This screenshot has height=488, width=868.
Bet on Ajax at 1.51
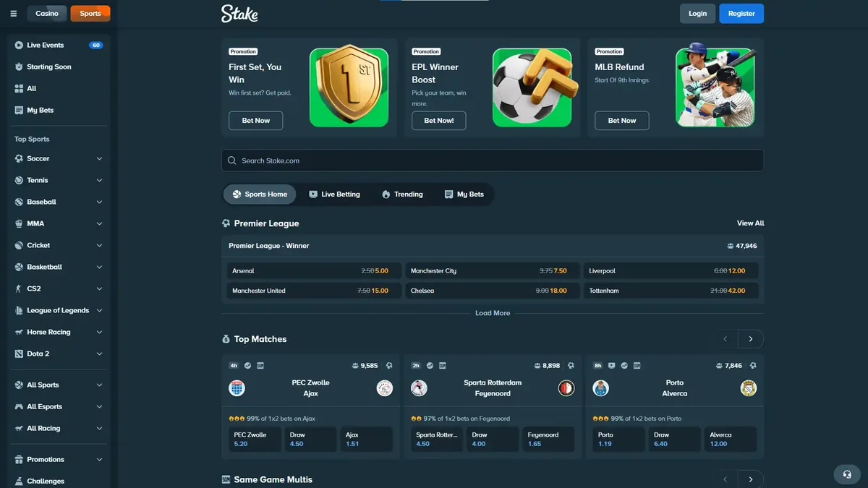pyautogui.click(x=367, y=440)
